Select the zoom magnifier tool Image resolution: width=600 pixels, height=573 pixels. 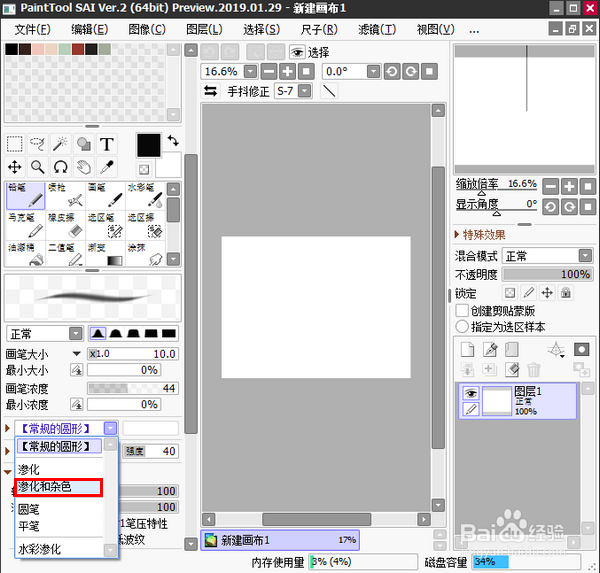(x=38, y=167)
